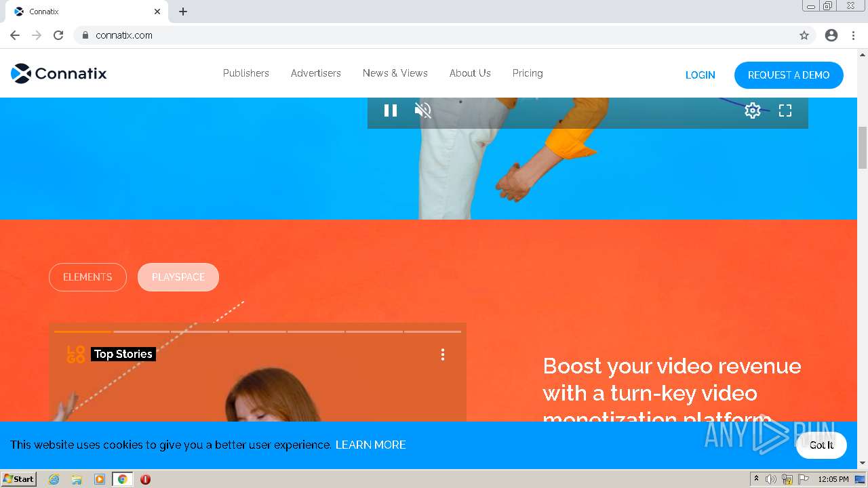The image size is (868, 488).
Task: Click the taskbar clock
Action: (x=833, y=479)
